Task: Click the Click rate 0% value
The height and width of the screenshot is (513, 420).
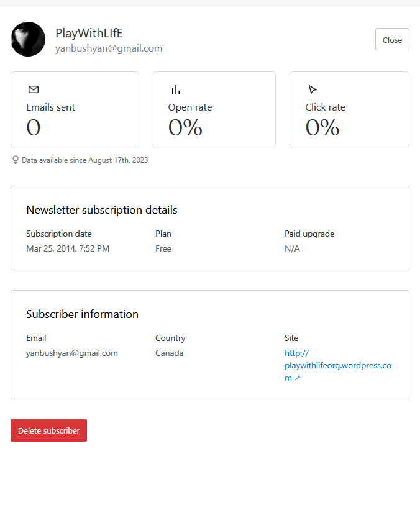Action: point(322,127)
